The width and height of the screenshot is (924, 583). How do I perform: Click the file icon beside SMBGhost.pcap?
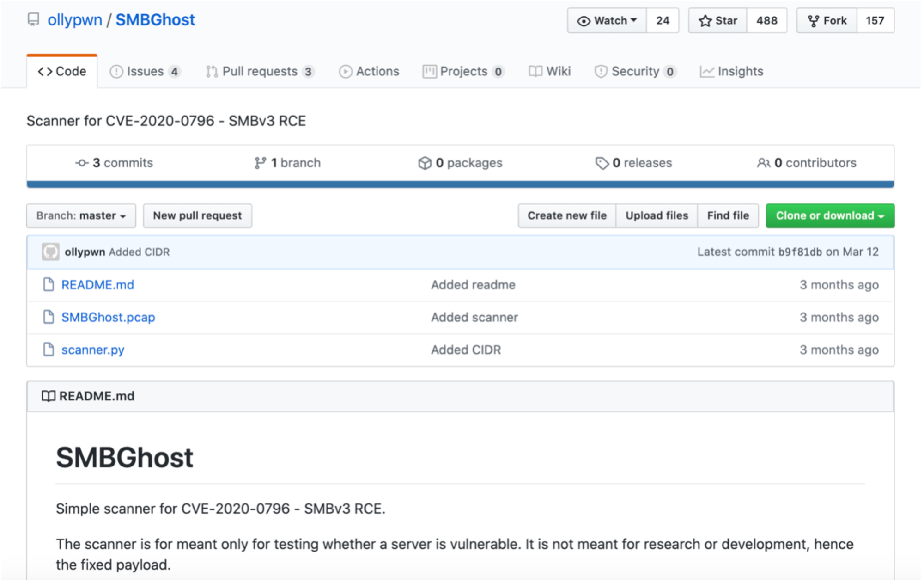tap(49, 317)
